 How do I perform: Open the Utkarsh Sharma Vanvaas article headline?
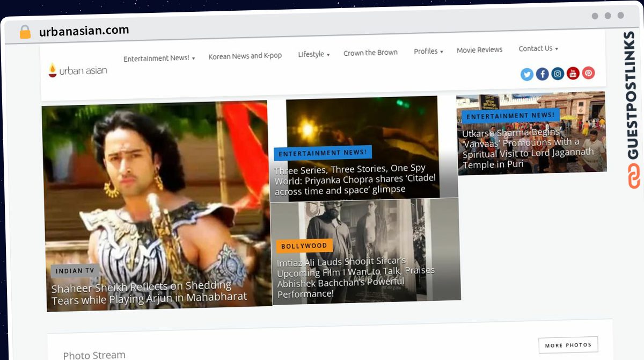click(528, 148)
